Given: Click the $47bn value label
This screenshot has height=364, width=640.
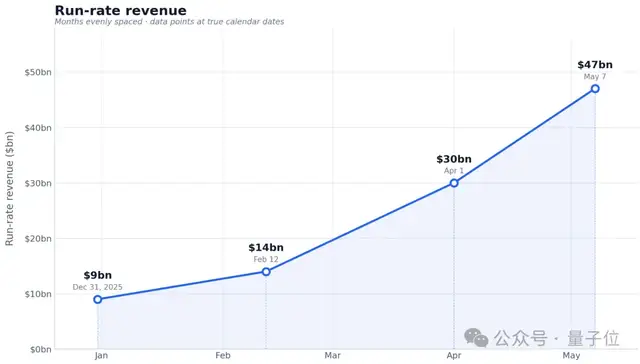Looking at the screenshot, I should 595,64.
